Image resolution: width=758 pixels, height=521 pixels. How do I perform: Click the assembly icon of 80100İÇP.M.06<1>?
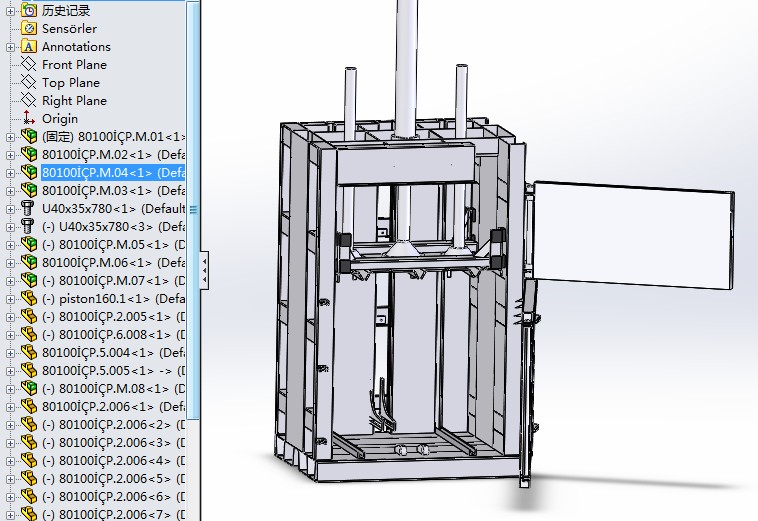point(29,262)
